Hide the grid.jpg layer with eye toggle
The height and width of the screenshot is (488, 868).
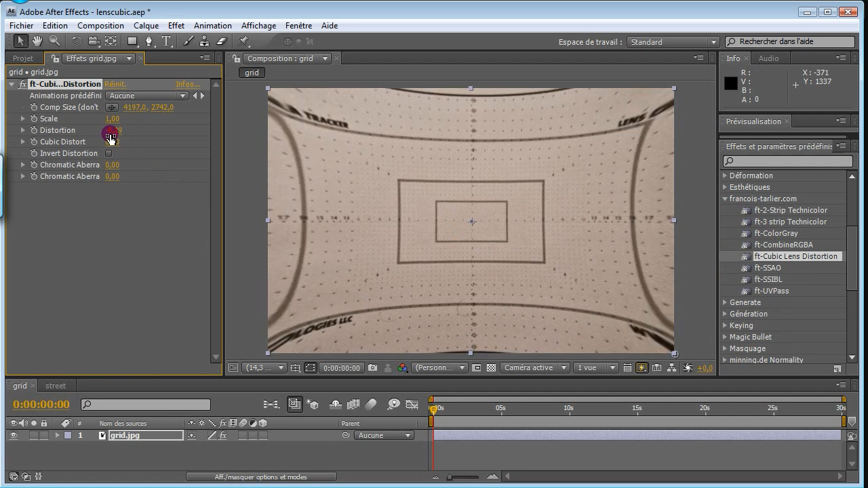point(13,435)
